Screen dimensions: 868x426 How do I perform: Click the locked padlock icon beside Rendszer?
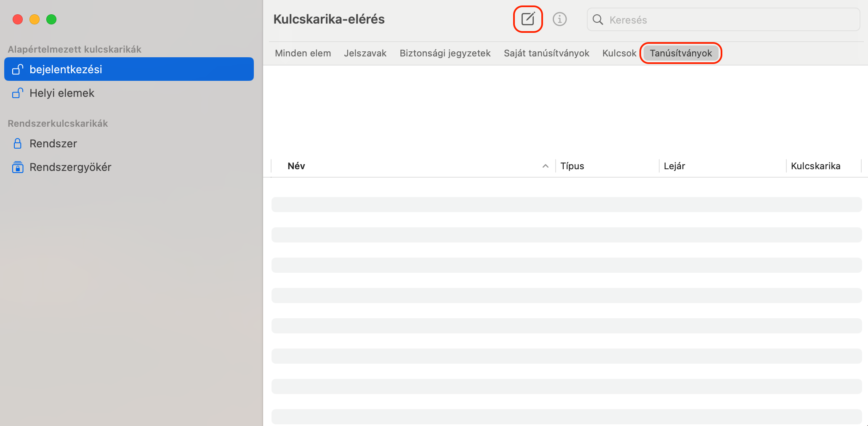[17, 143]
